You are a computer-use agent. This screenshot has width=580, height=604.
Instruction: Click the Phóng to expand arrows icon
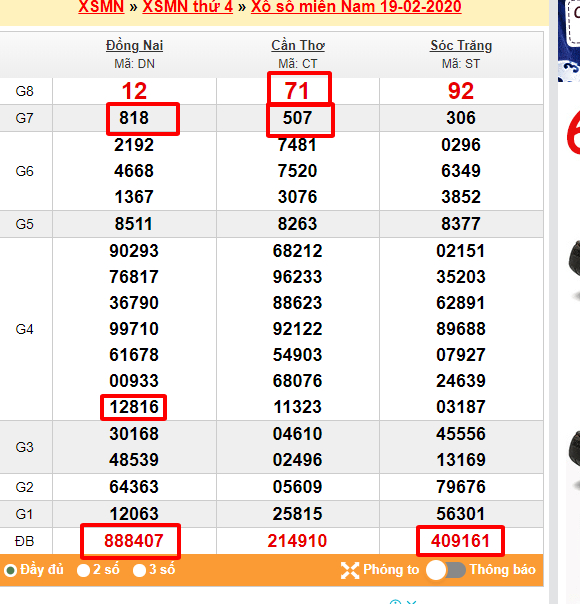(x=350, y=570)
